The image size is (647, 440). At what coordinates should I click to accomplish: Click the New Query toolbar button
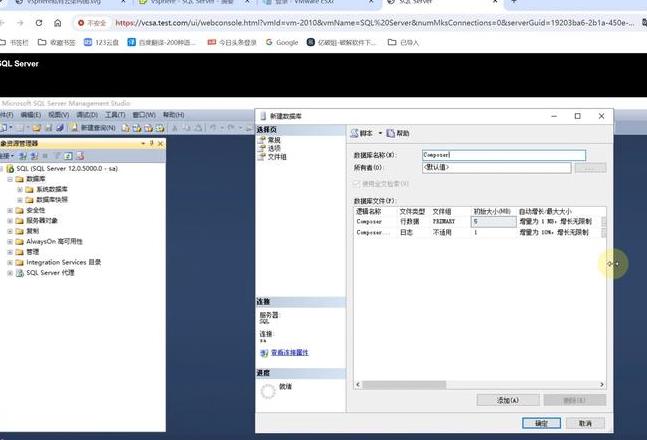(x=93, y=128)
